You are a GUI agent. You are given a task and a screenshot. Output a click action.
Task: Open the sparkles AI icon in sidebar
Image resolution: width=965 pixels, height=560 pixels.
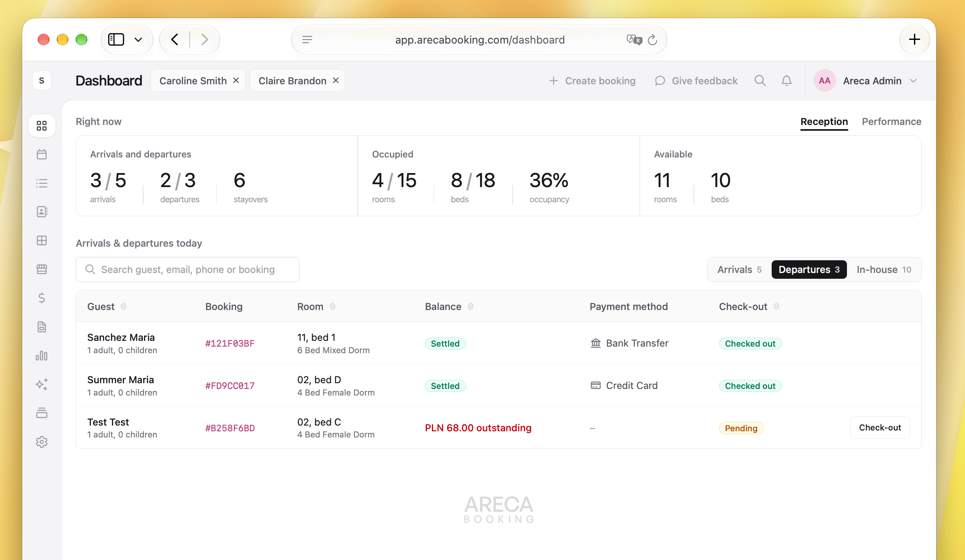pyautogui.click(x=42, y=384)
